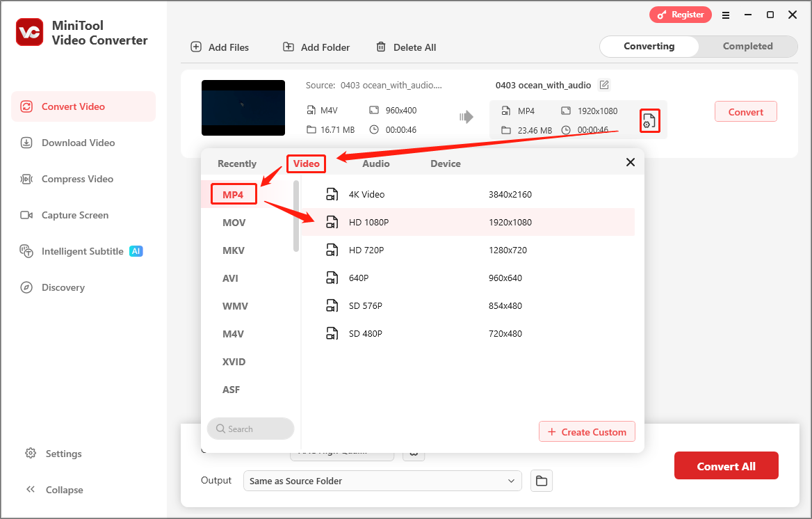The width and height of the screenshot is (812, 519).
Task: Click the Capture Screen camera icon
Action: tap(26, 215)
